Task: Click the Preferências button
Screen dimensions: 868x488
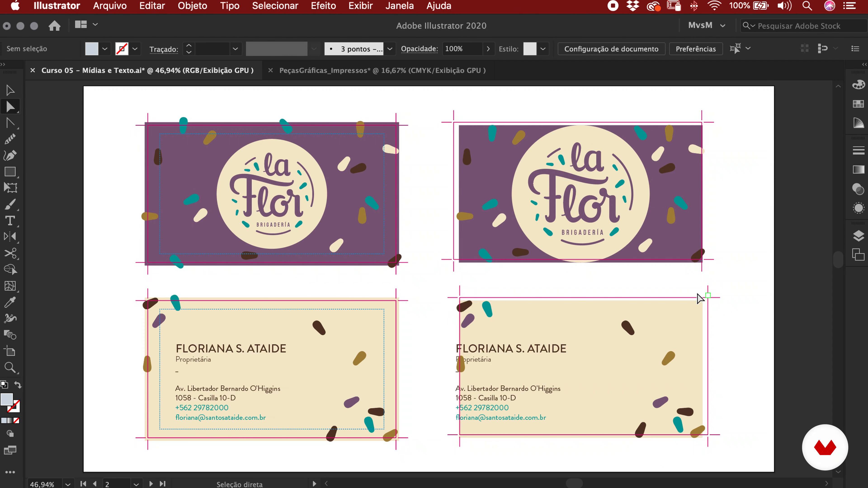Action: (696, 49)
